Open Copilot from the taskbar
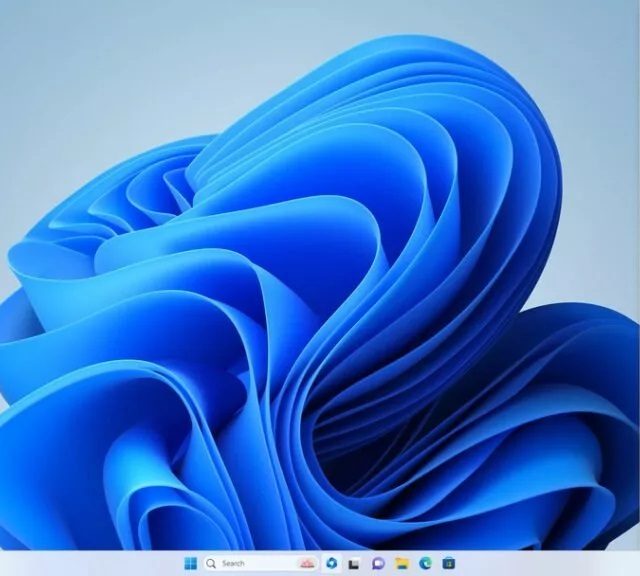Screen dimensions: 640x576 [x=331, y=563]
